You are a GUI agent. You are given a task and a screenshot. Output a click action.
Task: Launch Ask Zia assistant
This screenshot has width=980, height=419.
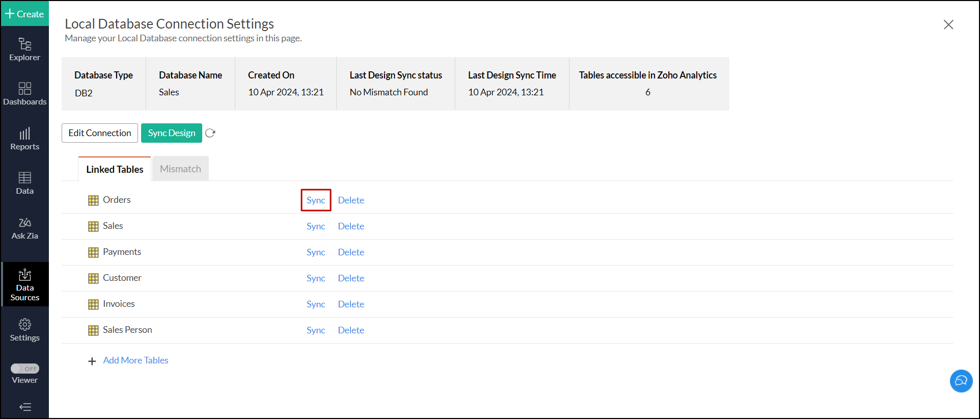24,228
